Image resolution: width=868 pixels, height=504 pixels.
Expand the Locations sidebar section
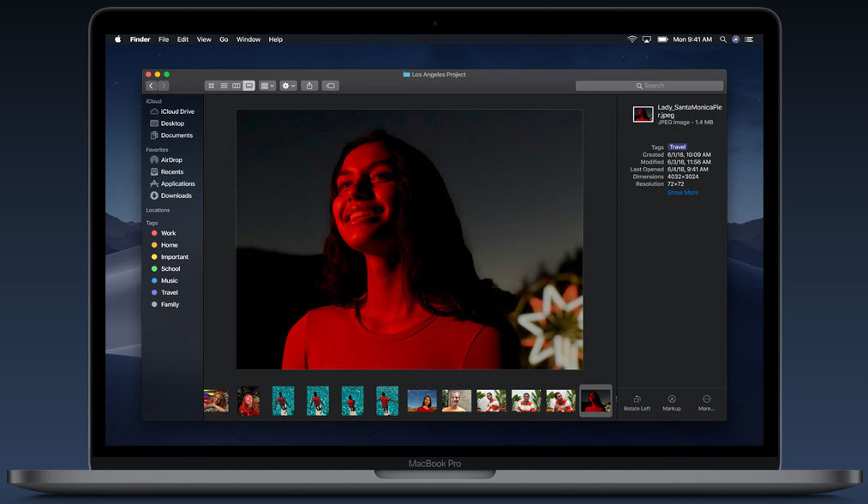tap(158, 211)
